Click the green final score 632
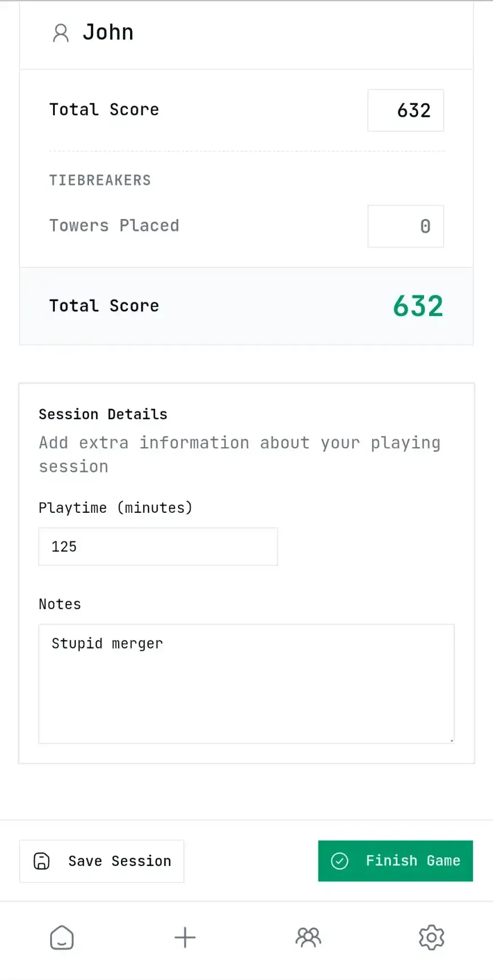This screenshot has width=493, height=980. coord(418,306)
